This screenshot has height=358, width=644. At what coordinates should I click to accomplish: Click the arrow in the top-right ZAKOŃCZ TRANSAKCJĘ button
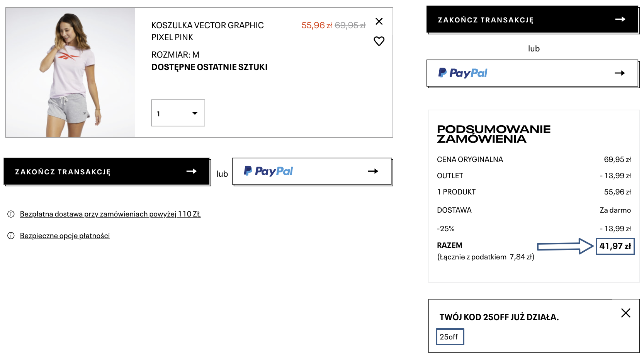(620, 19)
